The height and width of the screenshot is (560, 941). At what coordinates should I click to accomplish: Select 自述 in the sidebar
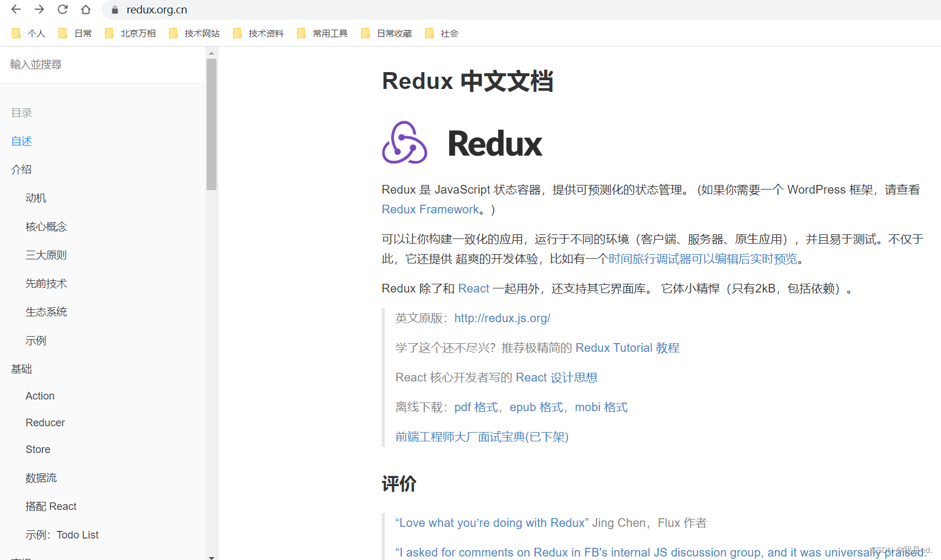[x=21, y=141]
